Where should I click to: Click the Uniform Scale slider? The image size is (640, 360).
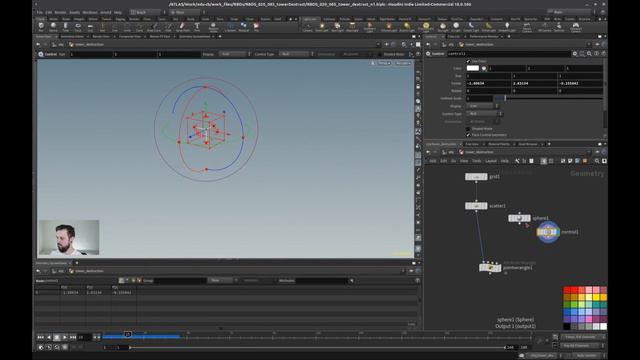click(549, 98)
